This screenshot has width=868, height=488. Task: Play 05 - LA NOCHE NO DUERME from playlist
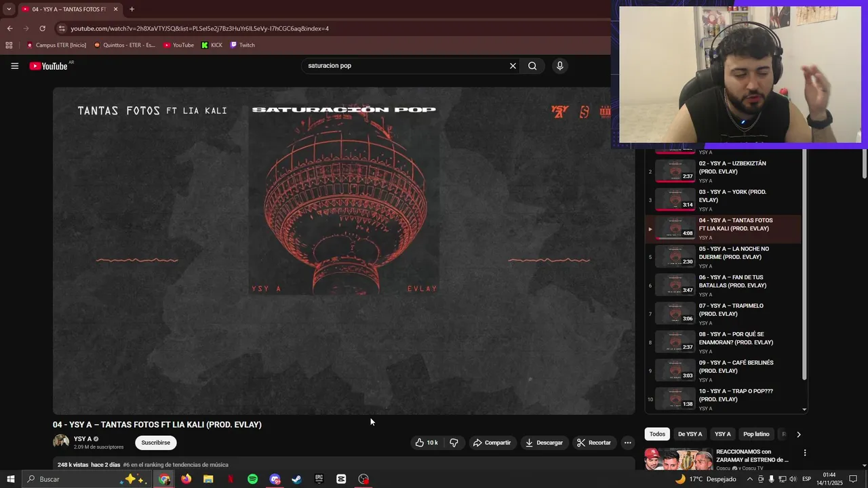pos(723,257)
